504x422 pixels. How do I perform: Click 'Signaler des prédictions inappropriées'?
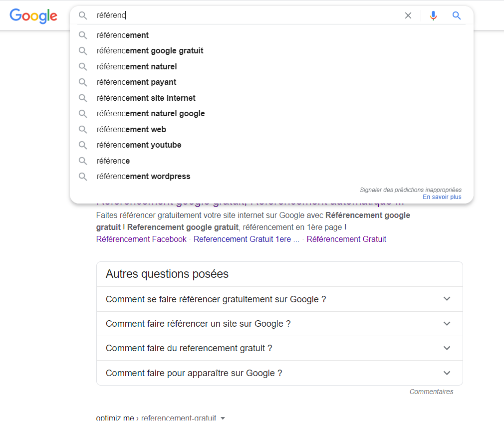click(410, 190)
